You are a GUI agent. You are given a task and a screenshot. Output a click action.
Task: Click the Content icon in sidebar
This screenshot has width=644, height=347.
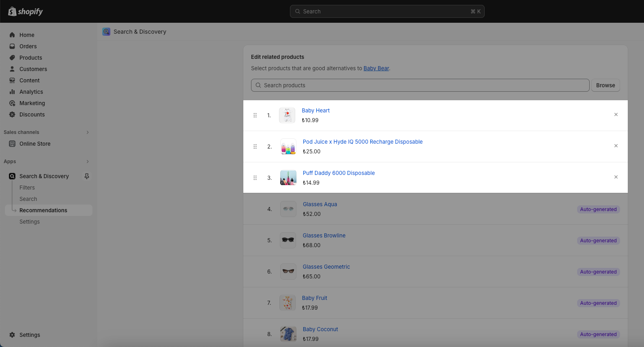[x=12, y=80]
